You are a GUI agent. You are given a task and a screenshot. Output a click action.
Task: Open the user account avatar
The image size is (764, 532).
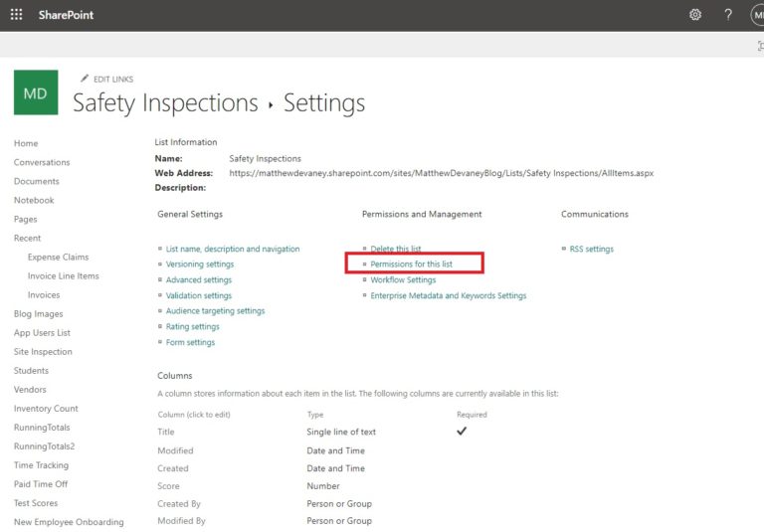coord(758,15)
